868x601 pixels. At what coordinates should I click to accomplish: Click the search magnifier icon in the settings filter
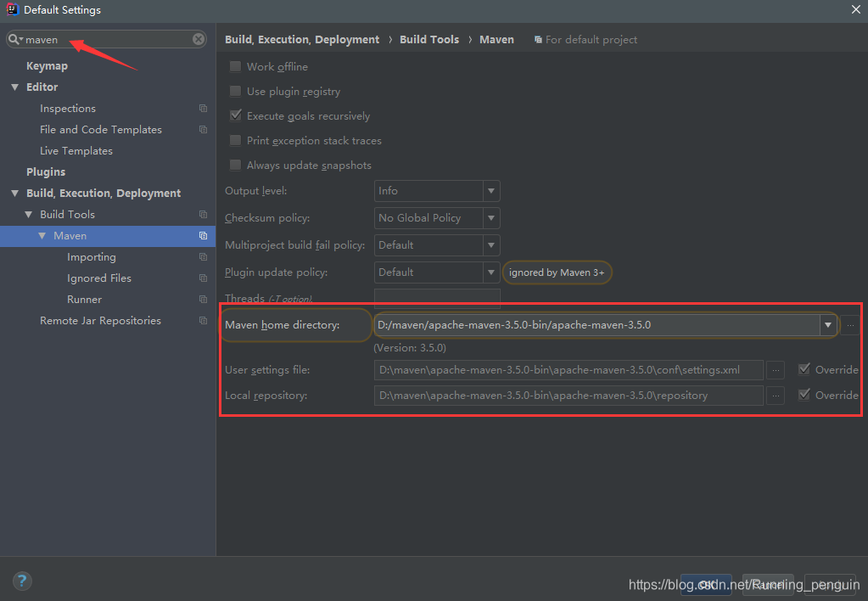14,39
